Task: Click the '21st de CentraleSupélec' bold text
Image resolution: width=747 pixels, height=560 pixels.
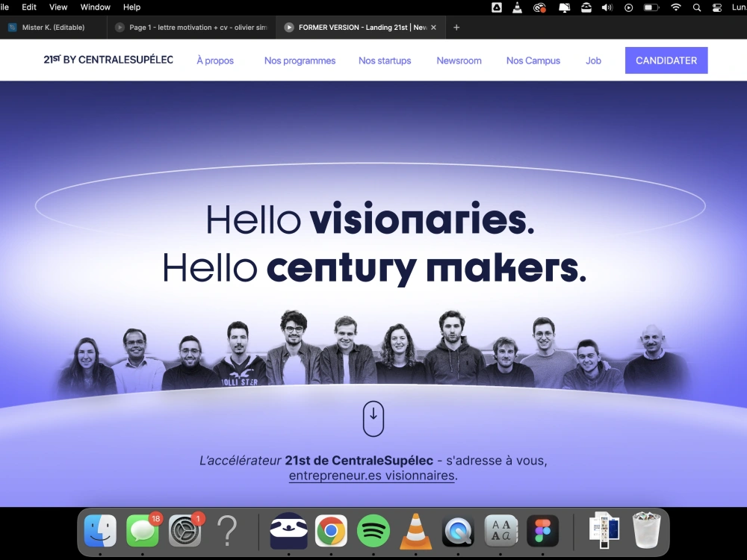Action: [x=359, y=461]
